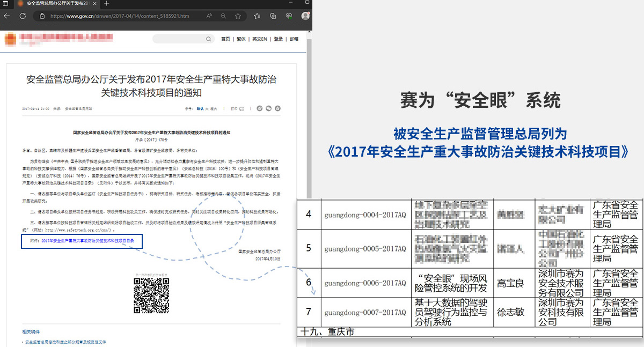The height and width of the screenshot is (347, 644).
Task: Close the 安全监管总局办公厅 browser tab
Action: (x=94, y=3)
